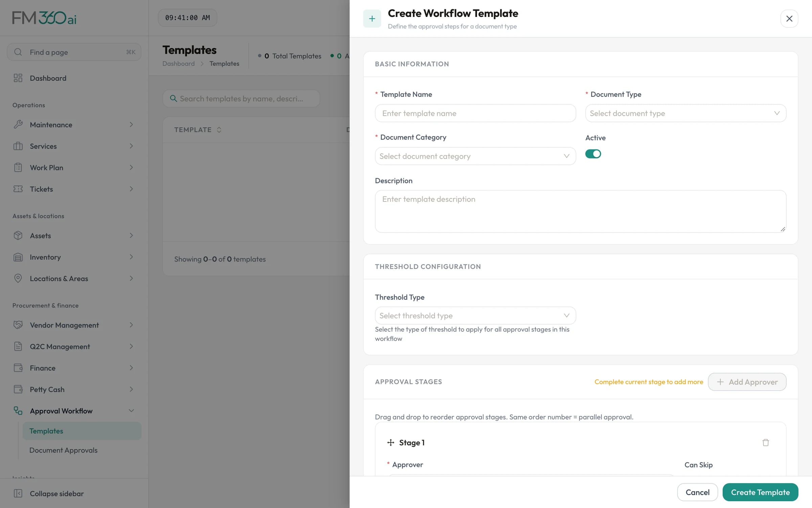Click the Services briefcase icon
Image resolution: width=812 pixels, height=508 pixels.
coord(18,146)
